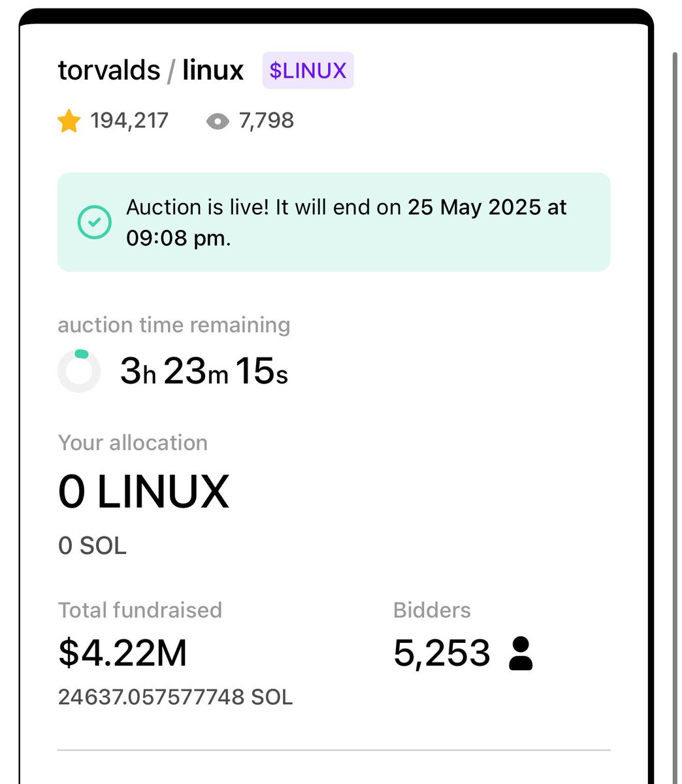
Task: Click the bidders person icon
Action: click(521, 654)
